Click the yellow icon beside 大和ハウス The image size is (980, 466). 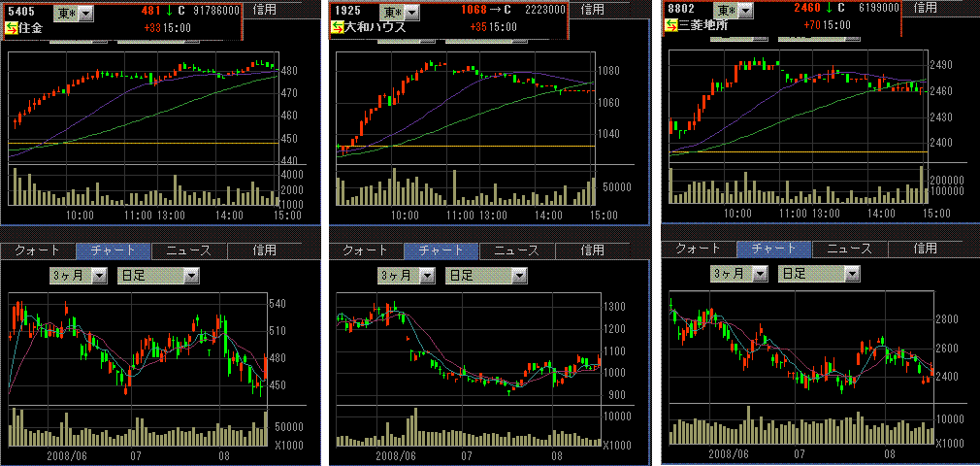(x=338, y=27)
